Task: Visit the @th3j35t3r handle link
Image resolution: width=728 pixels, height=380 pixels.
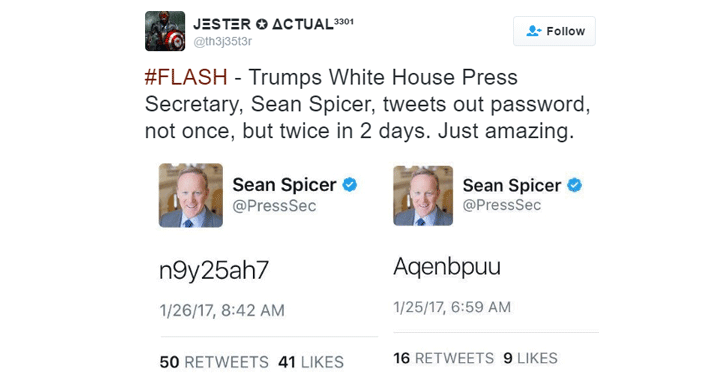Action: [222, 42]
